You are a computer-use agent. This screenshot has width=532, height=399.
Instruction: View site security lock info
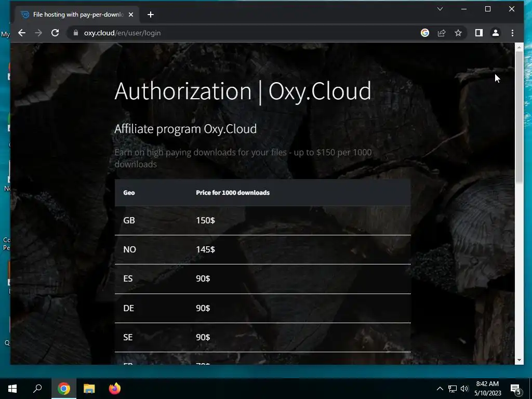[x=76, y=33]
